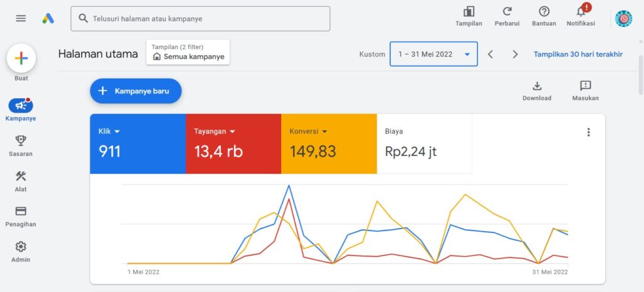Open the user account avatar
The height and width of the screenshot is (292, 644).
(623, 19)
